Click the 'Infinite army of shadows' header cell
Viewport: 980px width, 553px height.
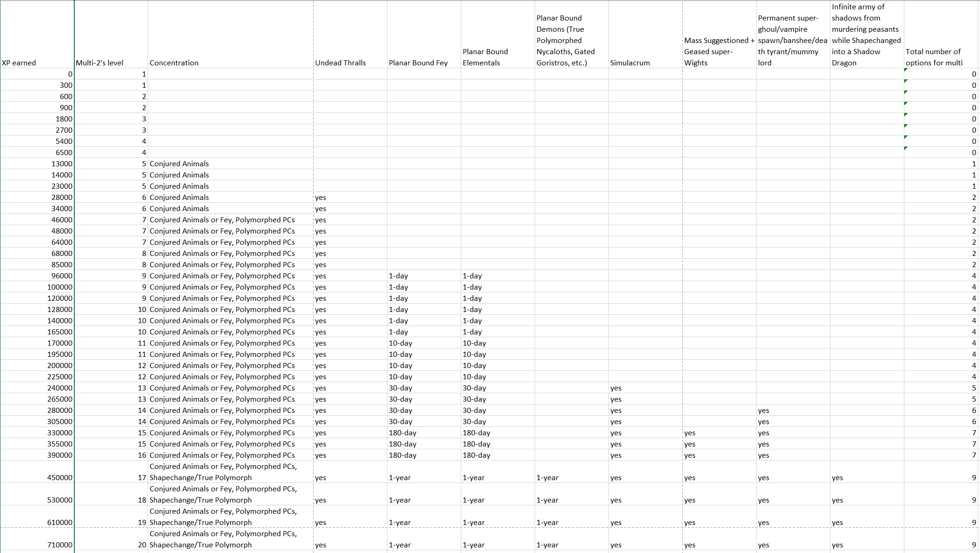pyautogui.click(x=867, y=34)
